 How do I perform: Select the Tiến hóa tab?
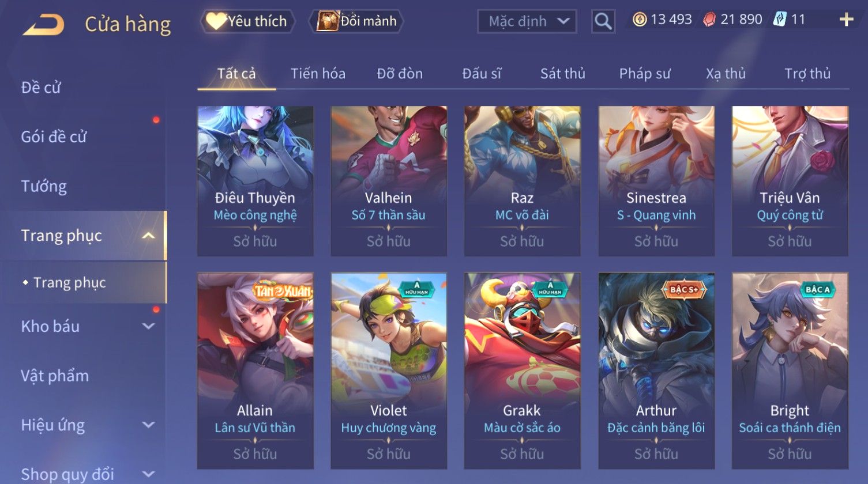[318, 74]
